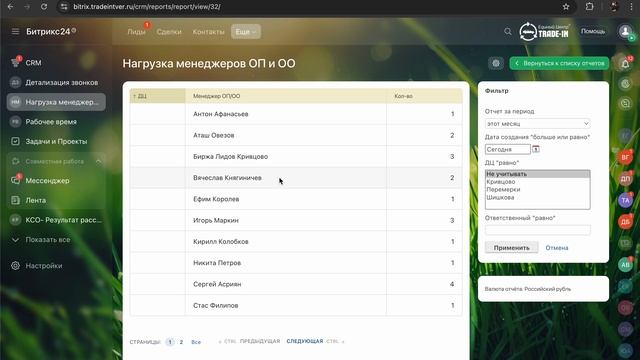Select the Антон Афанасьев row text
Screen dimensions: 640x360
click(220, 114)
